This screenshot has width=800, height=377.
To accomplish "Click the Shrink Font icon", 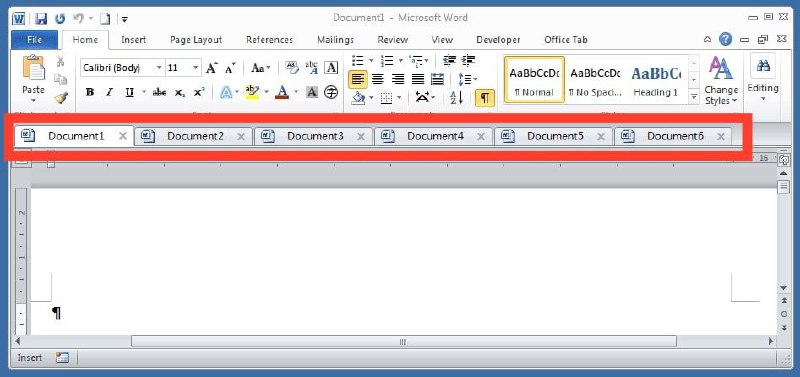I will pos(230,68).
